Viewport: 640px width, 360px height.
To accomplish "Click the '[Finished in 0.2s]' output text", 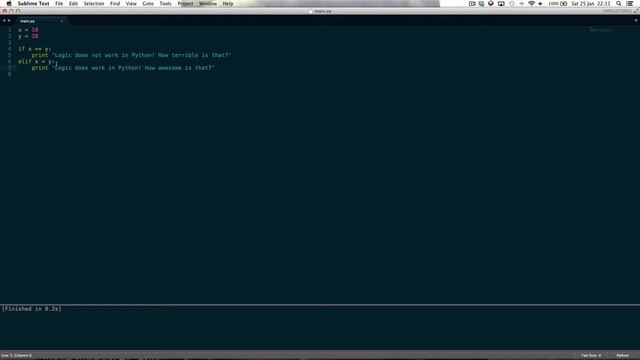I will pos(31,309).
